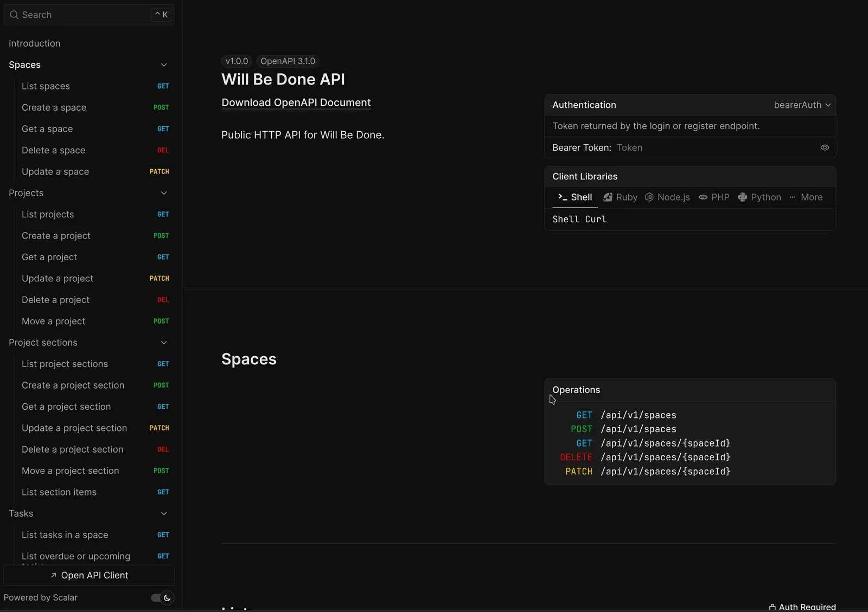Click the Shell Curl label
This screenshot has height=612, width=868.
pyautogui.click(x=579, y=219)
